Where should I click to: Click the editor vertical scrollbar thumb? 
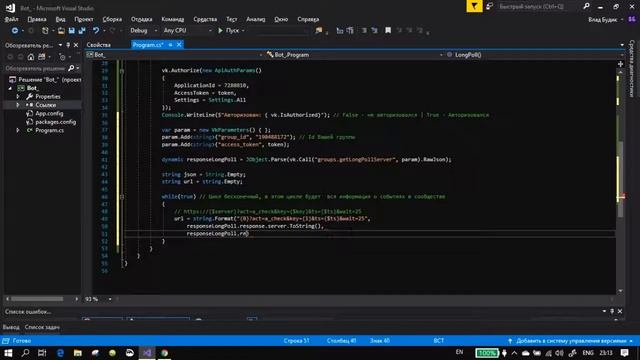tap(620, 180)
